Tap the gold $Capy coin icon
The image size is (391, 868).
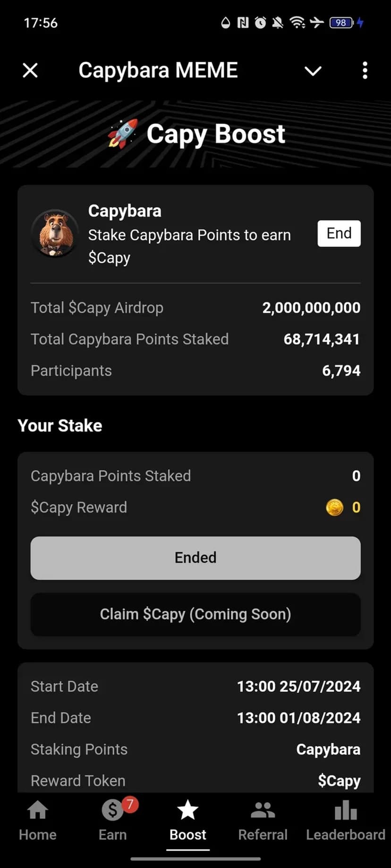coord(334,508)
